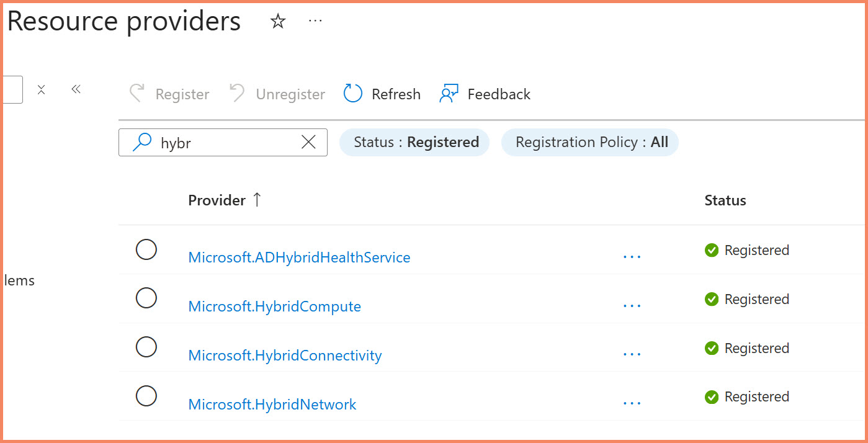Viewport: 868px width, 443px height.
Task: Click the Registered status of Microsoft.ADHybridHealthService
Action: (x=747, y=250)
